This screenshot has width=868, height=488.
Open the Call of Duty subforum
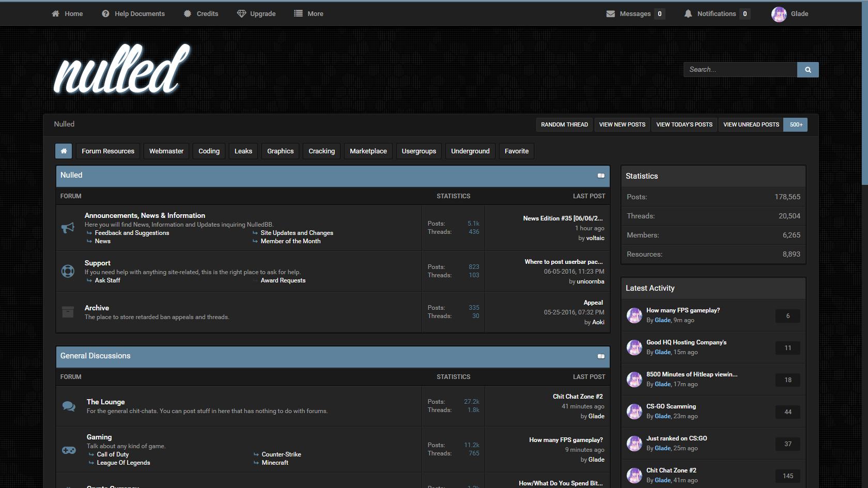[x=113, y=454]
